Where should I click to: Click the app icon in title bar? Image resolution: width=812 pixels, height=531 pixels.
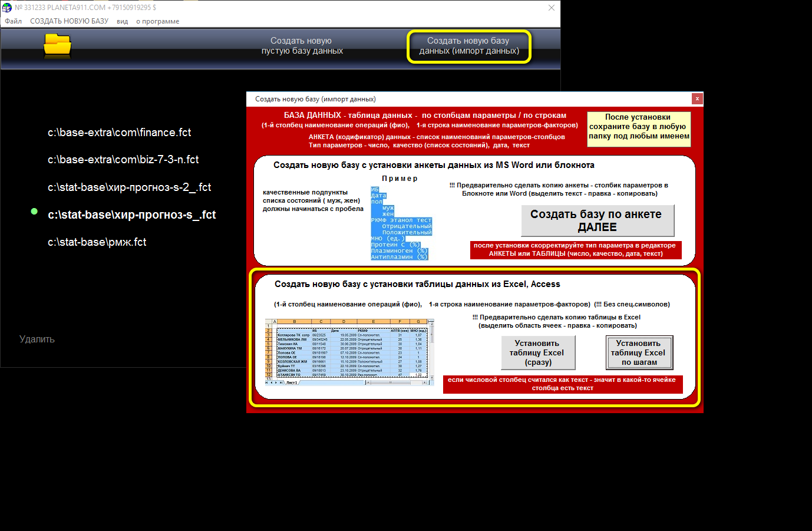(x=7, y=8)
